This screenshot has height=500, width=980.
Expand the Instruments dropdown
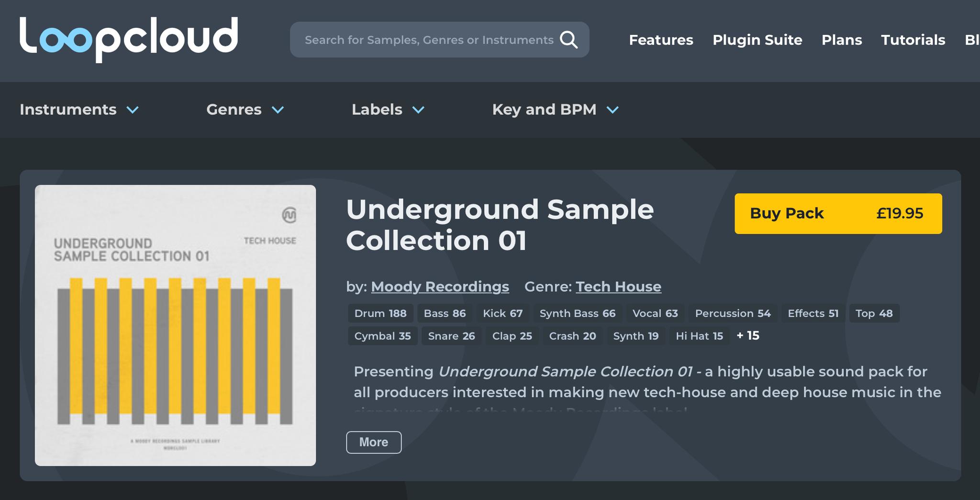pos(79,110)
